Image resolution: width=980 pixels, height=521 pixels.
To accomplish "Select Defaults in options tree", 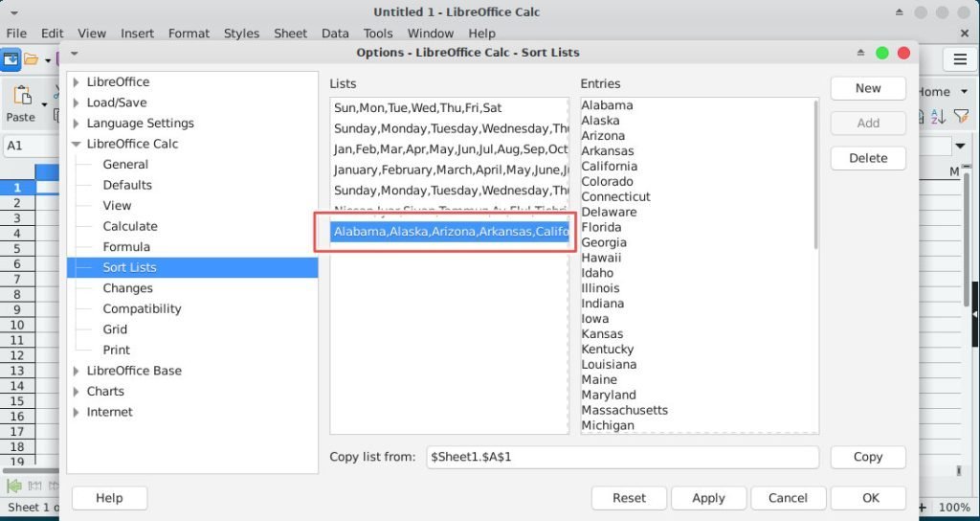I will (x=127, y=185).
